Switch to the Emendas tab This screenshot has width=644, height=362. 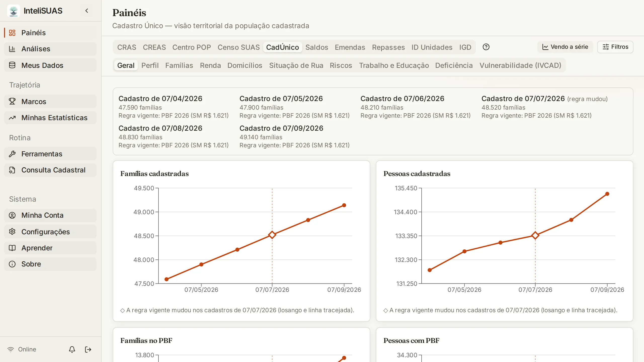[x=350, y=47]
